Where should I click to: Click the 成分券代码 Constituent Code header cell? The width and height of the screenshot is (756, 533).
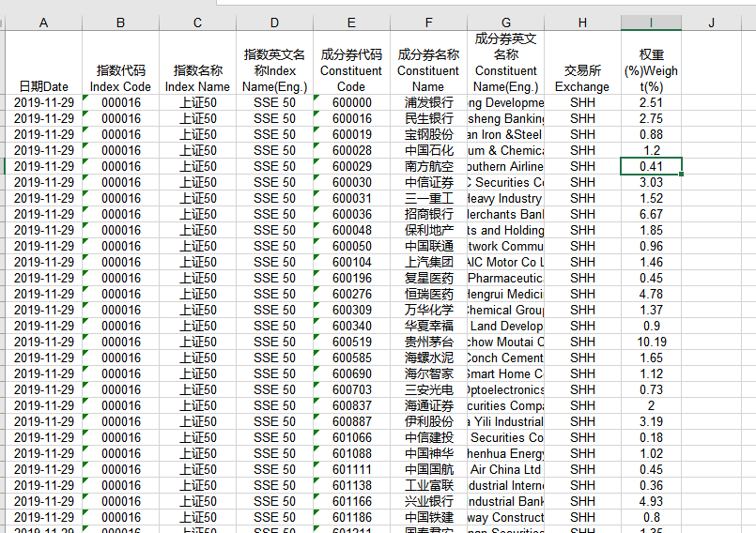point(351,63)
